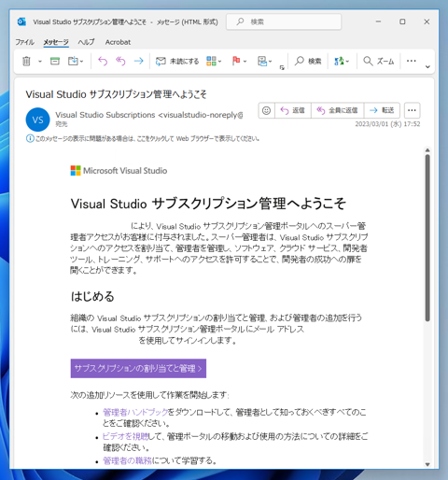Open more actions ellipsis in message header
This screenshot has height=480, width=448.
412,110
